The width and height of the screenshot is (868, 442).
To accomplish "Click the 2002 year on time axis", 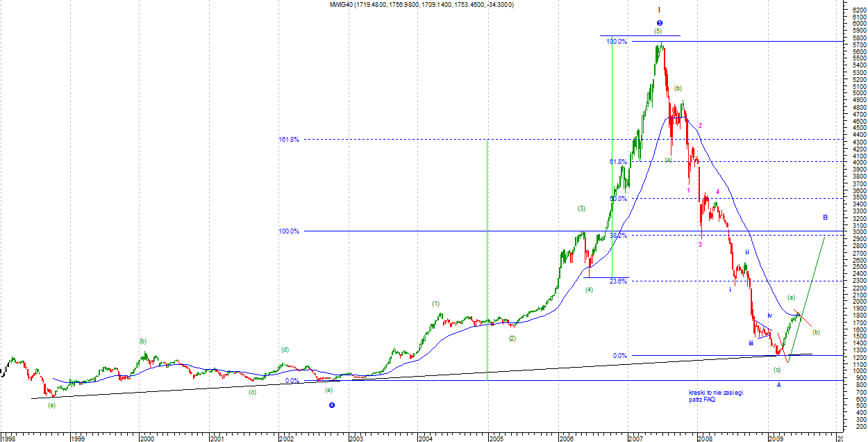I will [286, 439].
